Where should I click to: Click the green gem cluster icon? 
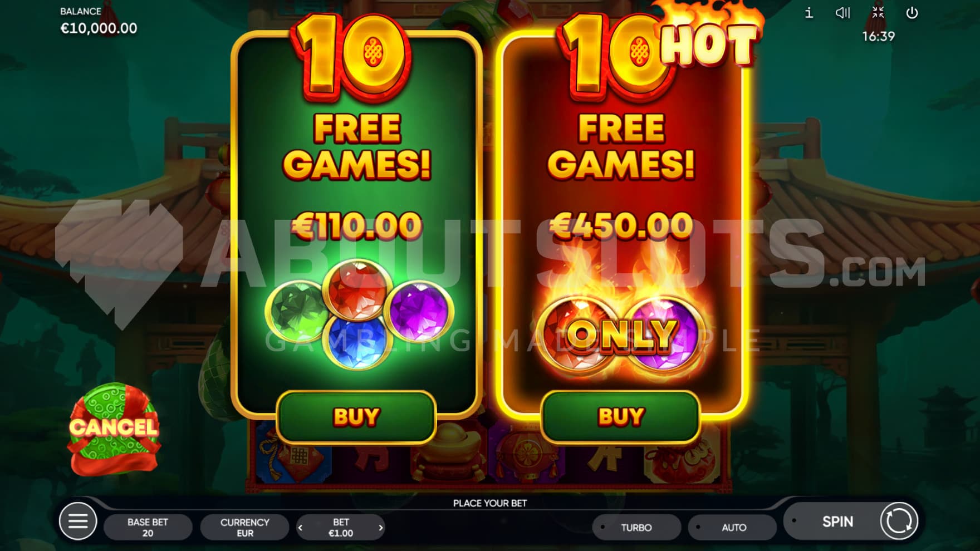[359, 313]
